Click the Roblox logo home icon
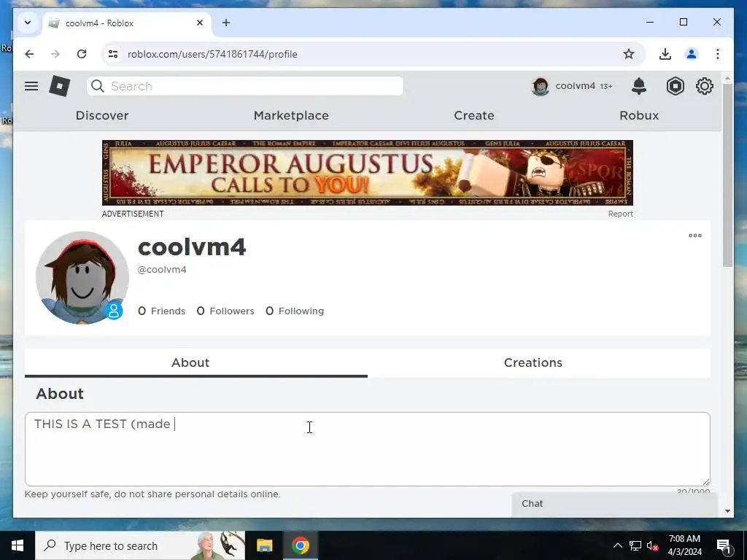The width and height of the screenshot is (747, 560). (x=60, y=86)
